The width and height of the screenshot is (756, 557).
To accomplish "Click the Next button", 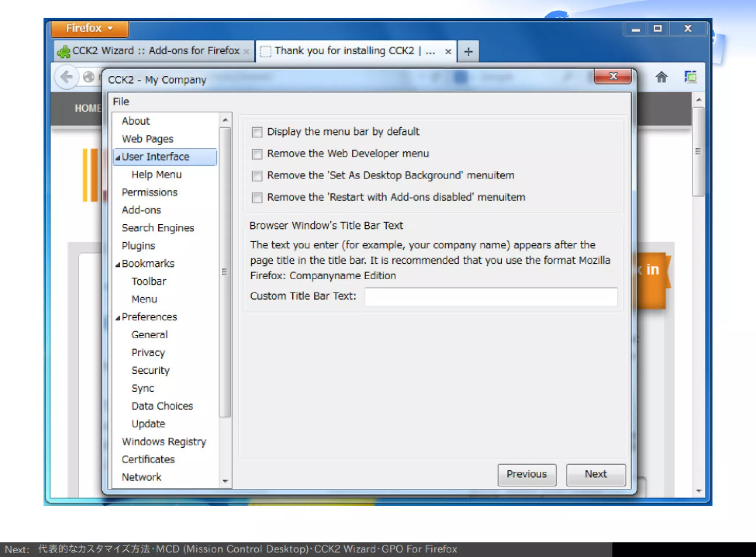I will [x=595, y=474].
